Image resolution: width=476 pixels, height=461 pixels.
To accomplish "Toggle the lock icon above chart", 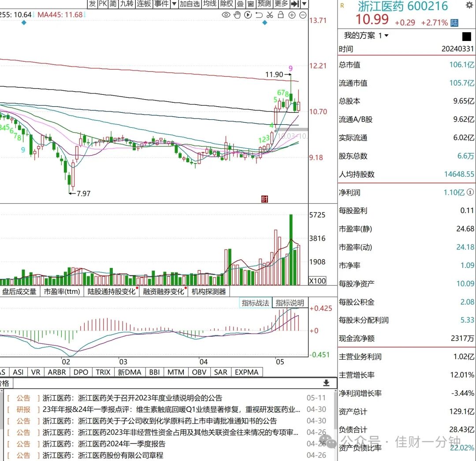I will click(x=281, y=15).
